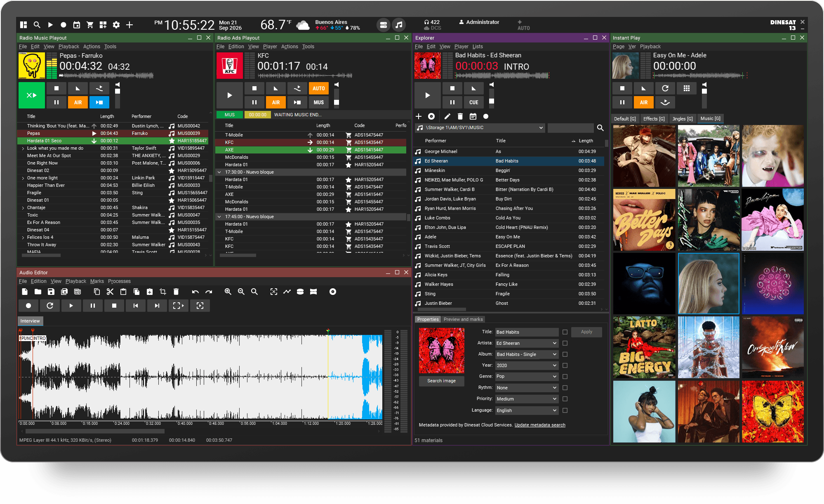Click the envelope line icon in Audio Editor
824x504 pixels.
point(287,292)
